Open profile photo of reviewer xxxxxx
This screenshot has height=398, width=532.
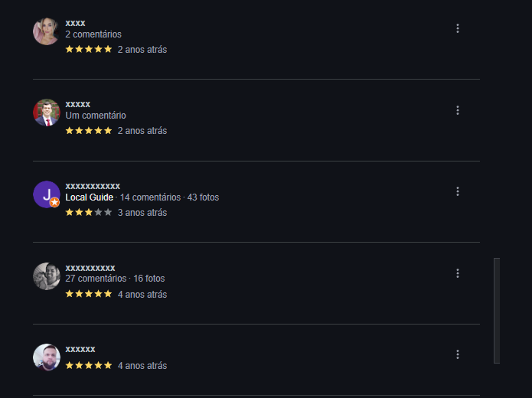[x=47, y=357]
